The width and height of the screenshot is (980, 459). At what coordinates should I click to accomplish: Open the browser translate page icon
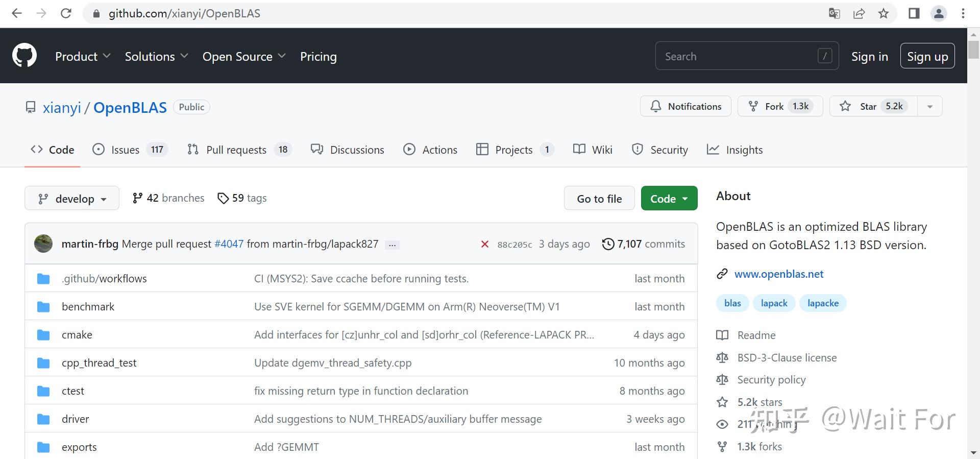click(834, 13)
